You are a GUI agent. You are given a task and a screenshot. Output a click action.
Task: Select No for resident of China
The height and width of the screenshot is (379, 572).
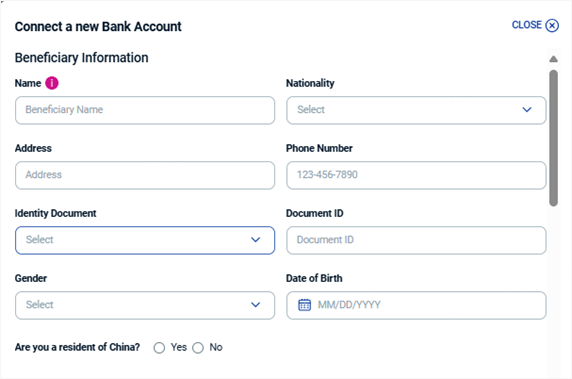tap(198, 348)
